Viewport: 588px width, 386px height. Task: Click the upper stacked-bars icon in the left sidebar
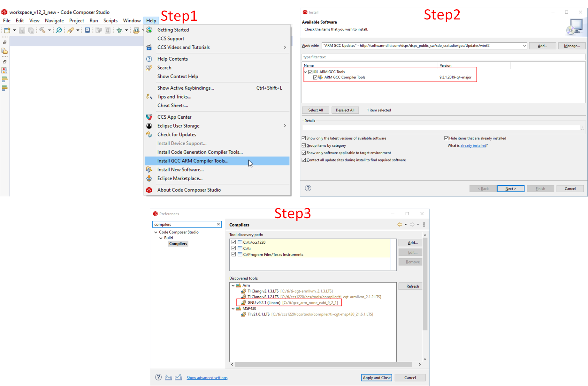4,79
